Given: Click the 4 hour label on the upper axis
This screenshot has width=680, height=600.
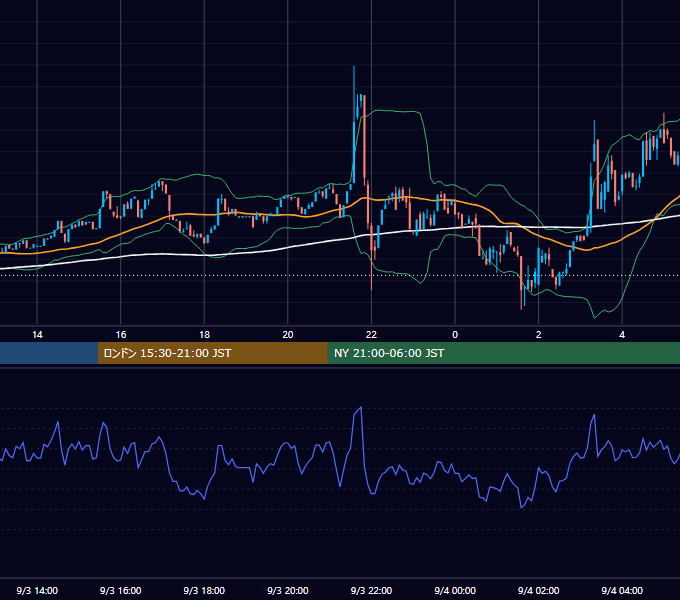Looking at the screenshot, I should click(622, 335).
